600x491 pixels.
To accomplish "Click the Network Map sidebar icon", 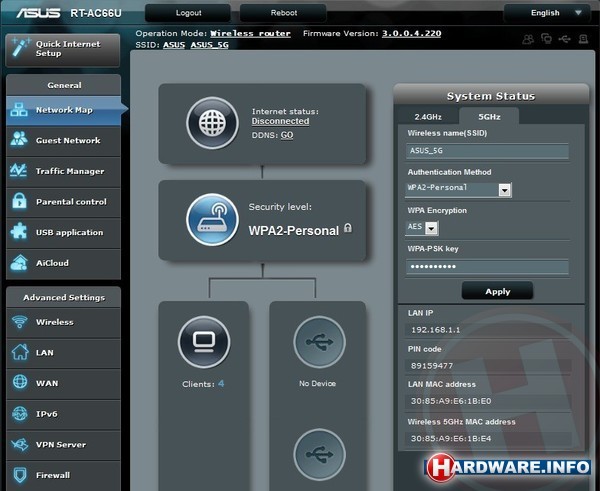I will point(19,109).
